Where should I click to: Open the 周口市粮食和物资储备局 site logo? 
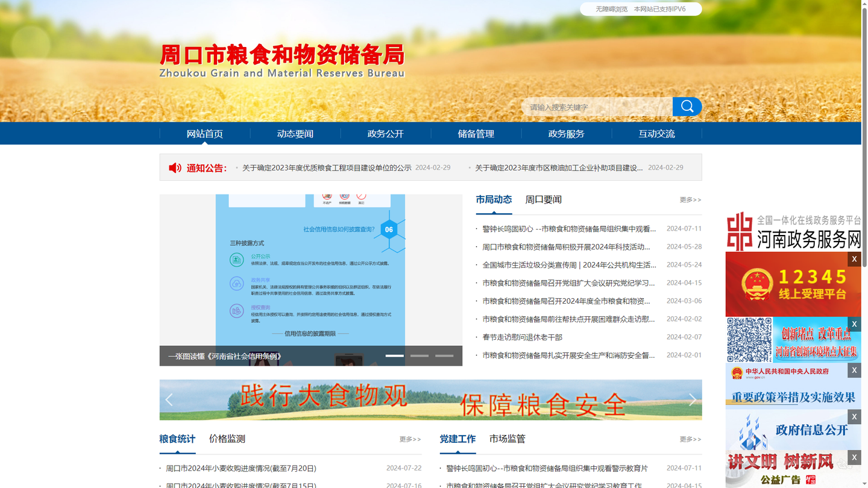[x=282, y=61]
